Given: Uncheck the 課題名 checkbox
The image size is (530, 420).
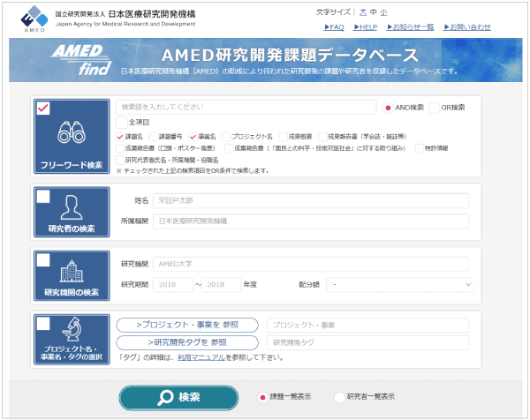Looking at the screenshot, I should click(121, 137).
